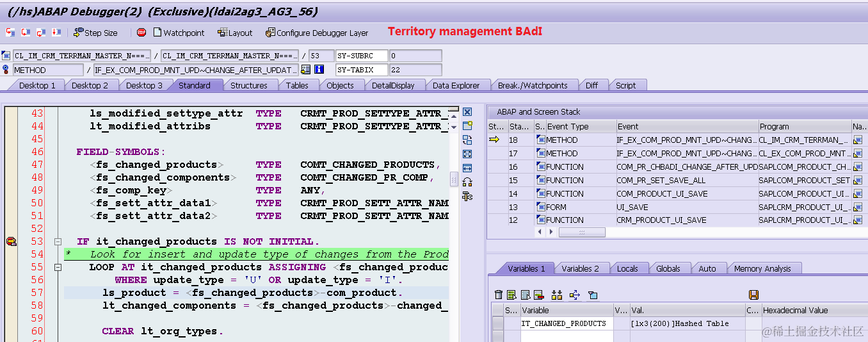
Task: Click the arrow-with-box icon in the variables toolbar
Action: (x=574, y=295)
